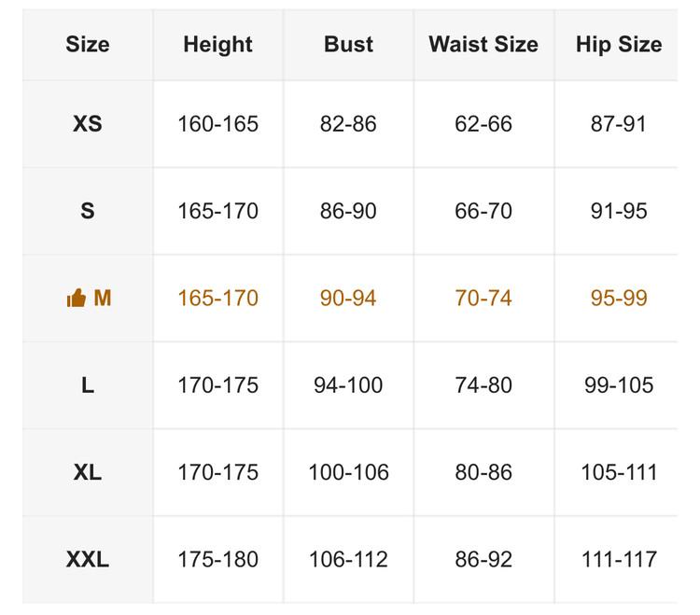Click the highlighted 70-74 waist cell
The width and height of the screenshot is (700, 615).
483,299
